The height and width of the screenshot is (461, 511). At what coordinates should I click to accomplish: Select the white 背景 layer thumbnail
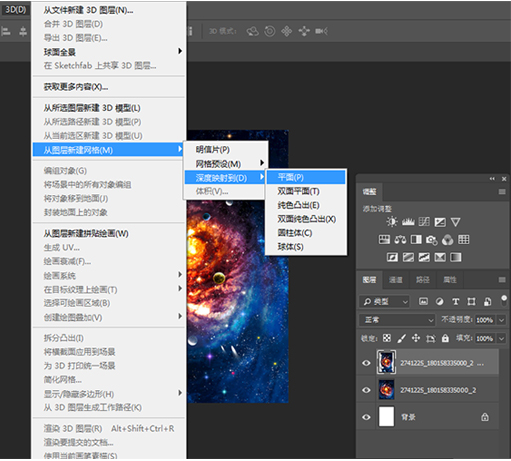coord(386,416)
